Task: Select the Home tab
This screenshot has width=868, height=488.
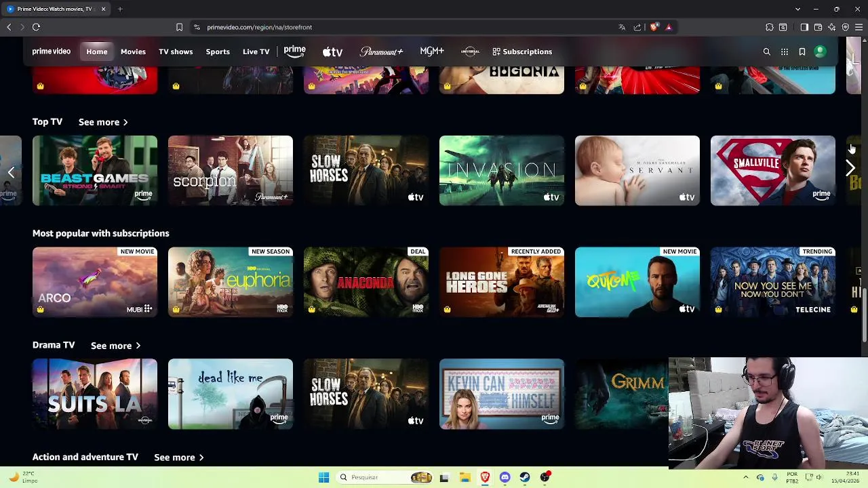Action: tap(97, 52)
